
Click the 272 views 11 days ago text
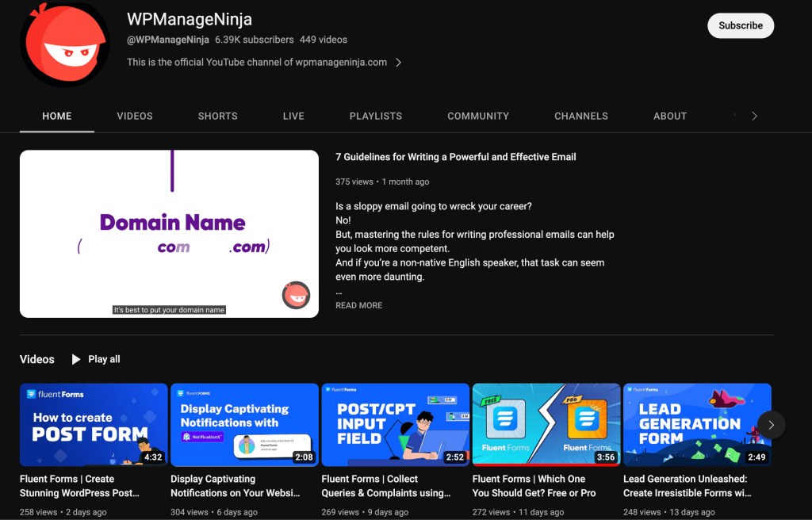(x=518, y=512)
